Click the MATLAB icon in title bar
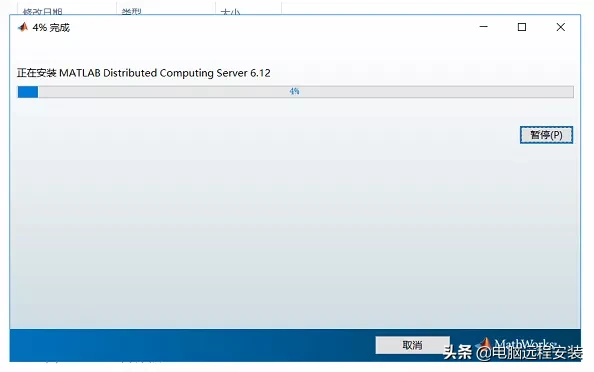This screenshot has height=372, width=594. click(23, 27)
